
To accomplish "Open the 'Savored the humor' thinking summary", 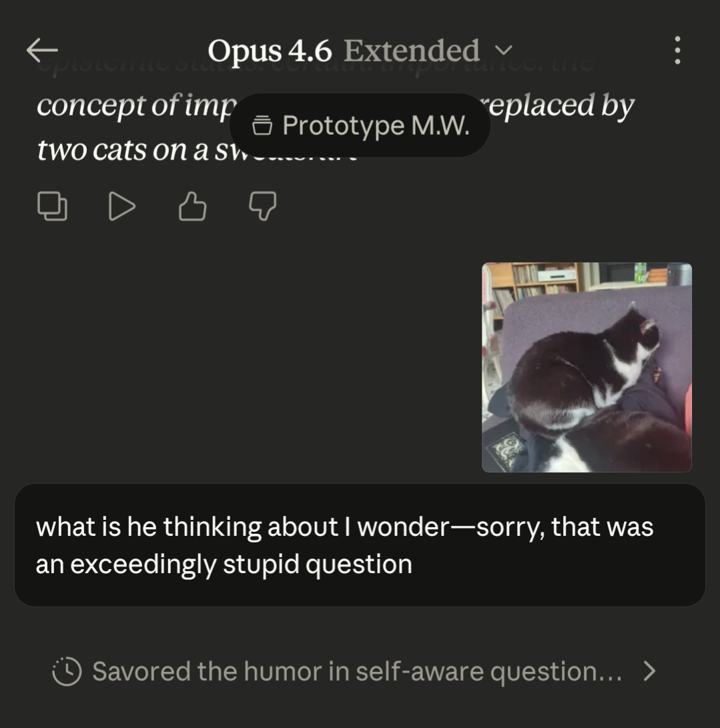I will click(356, 672).
